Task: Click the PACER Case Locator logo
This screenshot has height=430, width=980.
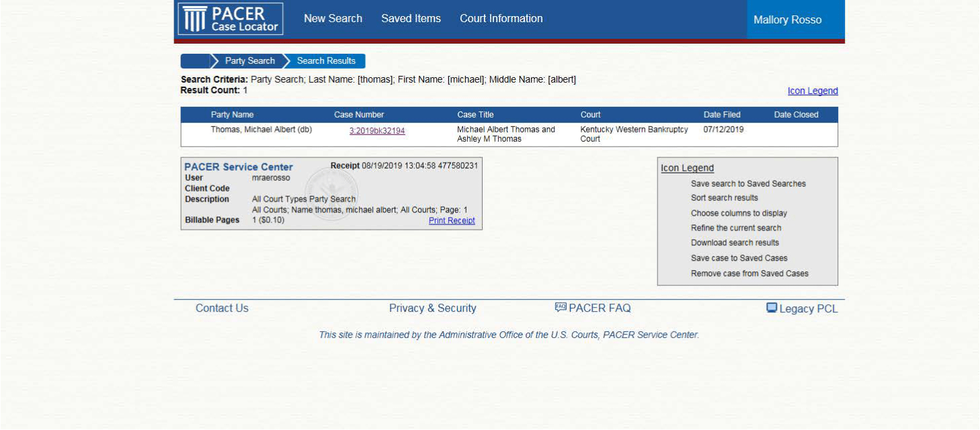Action: pos(230,19)
